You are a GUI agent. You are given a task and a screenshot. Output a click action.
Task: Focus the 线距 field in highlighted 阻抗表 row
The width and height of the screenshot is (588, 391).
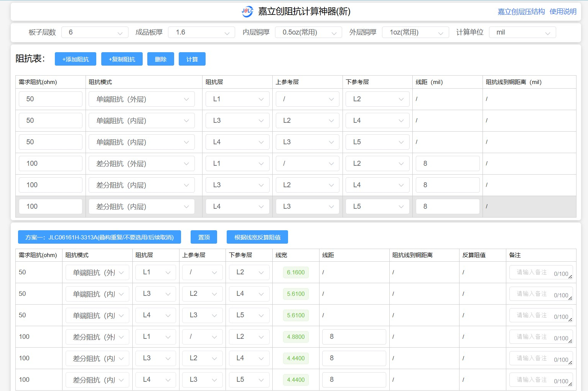pos(448,206)
